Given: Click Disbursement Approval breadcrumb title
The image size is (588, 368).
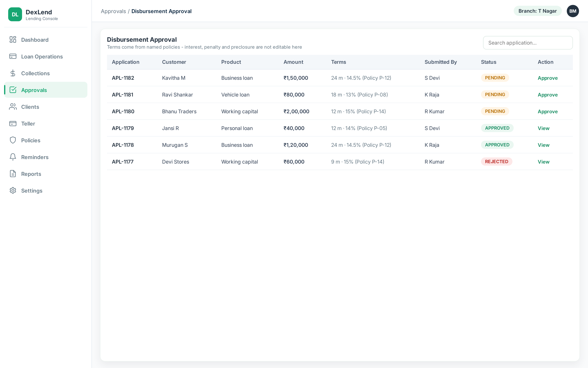Looking at the screenshot, I should click(161, 11).
